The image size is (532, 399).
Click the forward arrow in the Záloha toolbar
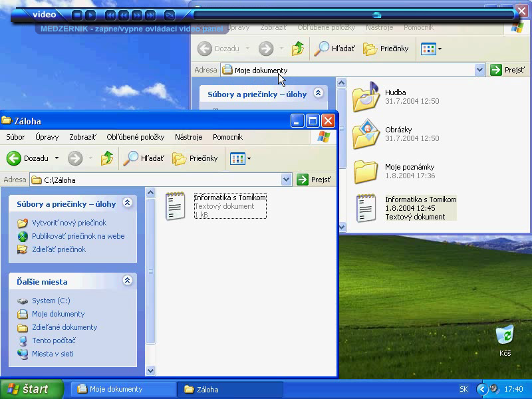coord(75,158)
